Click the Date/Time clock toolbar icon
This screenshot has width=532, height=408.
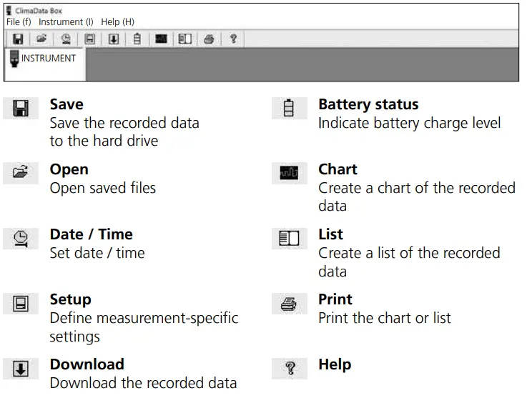66,39
